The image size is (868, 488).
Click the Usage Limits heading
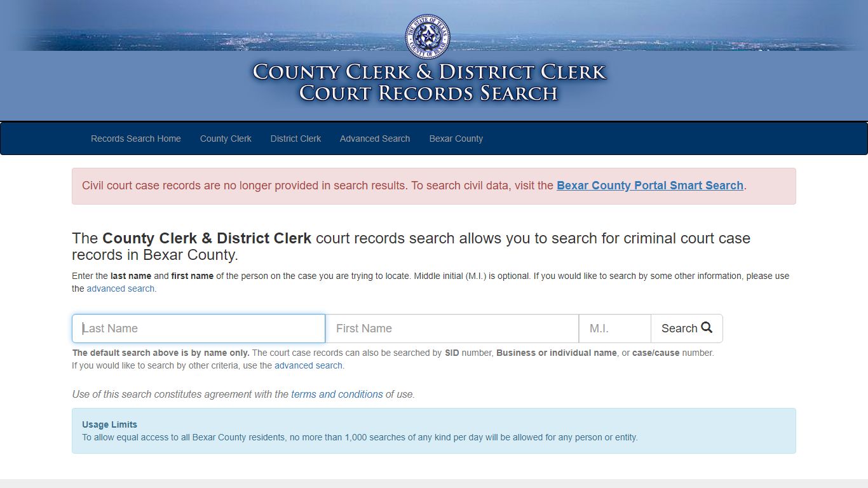pos(109,424)
